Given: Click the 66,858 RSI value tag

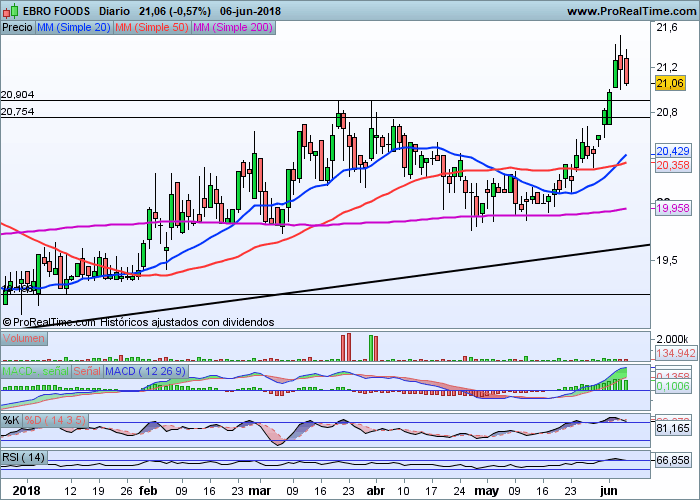Looking at the screenshot, I should tap(673, 460).
